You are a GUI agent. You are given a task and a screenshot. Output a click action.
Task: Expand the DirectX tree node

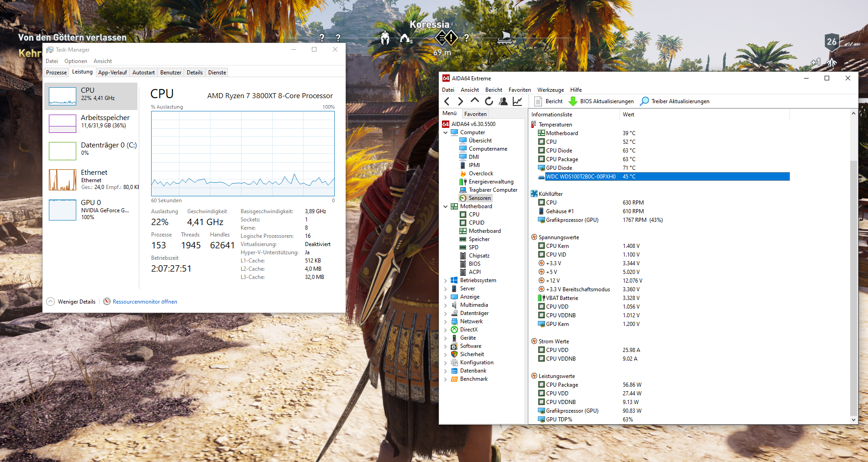click(x=446, y=330)
